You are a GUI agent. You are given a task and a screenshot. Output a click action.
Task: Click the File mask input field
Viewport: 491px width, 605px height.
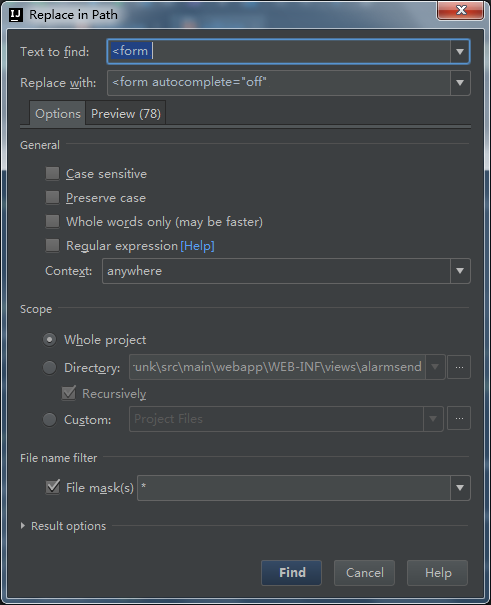[294, 488]
